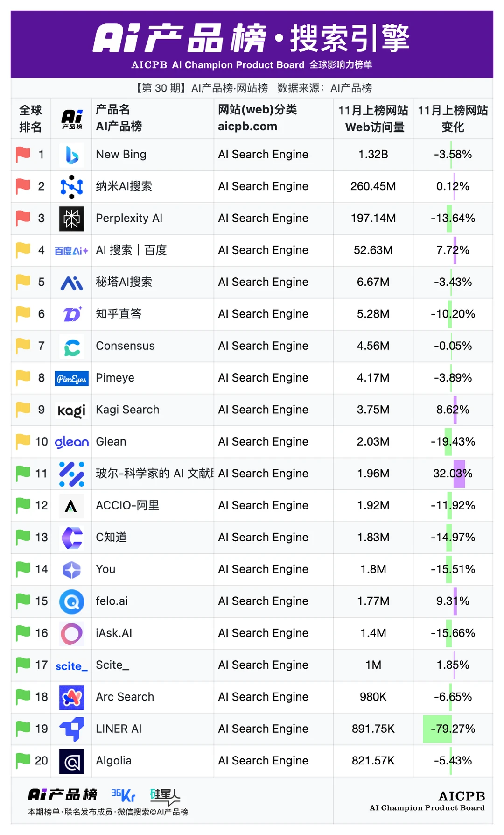
Task: Click the 9.31% change value for felo.ai
Action: 453,601
